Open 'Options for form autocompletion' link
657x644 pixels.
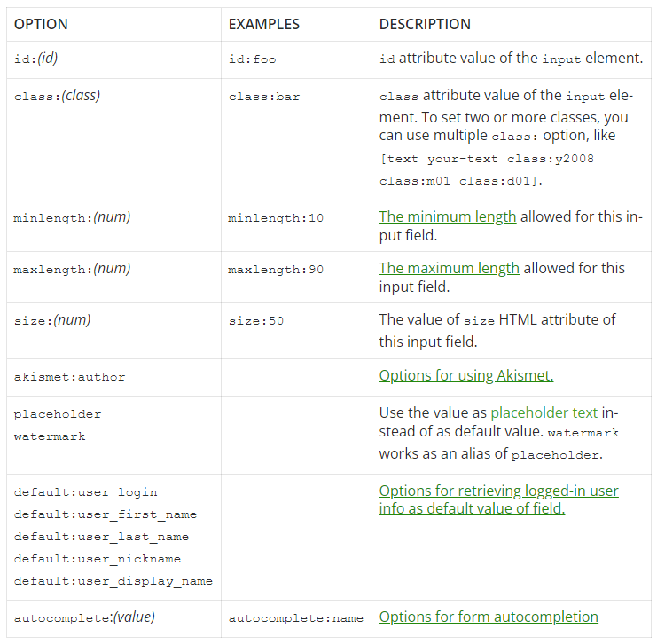[488, 617]
